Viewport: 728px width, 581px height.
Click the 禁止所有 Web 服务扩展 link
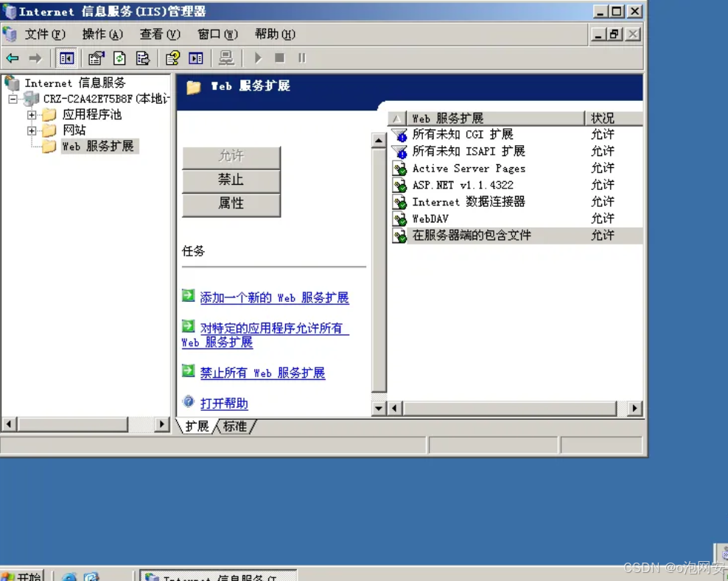[x=262, y=373]
